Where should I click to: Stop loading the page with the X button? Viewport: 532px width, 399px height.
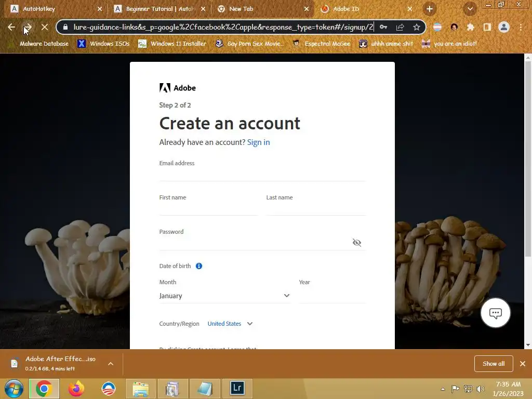coord(45,27)
